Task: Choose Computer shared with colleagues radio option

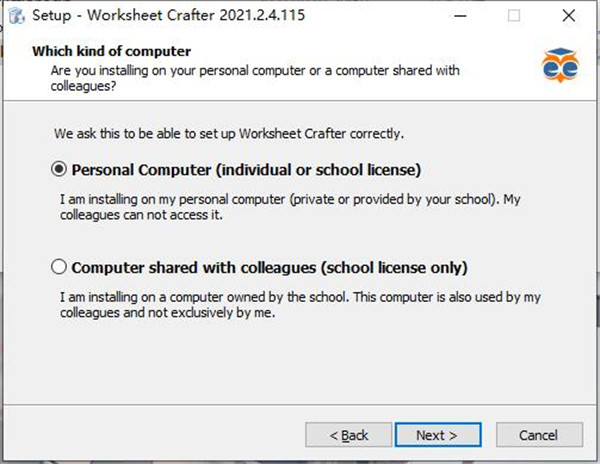Action: (x=59, y=267)
